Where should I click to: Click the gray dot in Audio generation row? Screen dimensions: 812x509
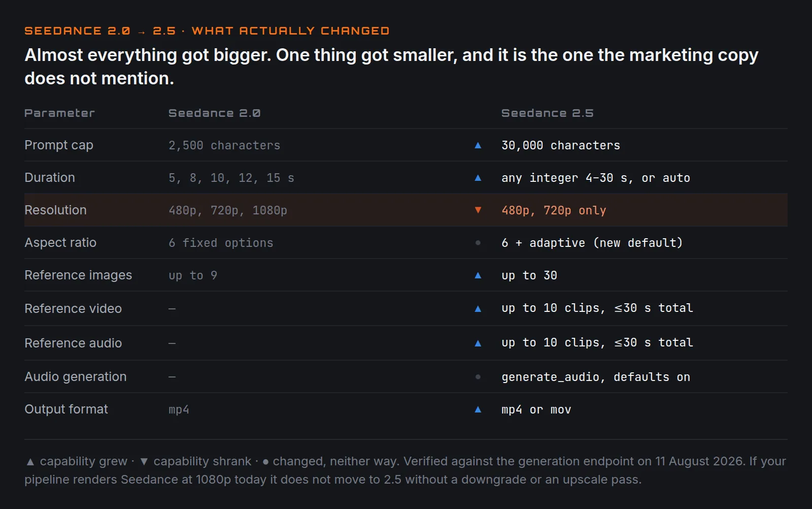pyautogui.click(x=478, y=377)
